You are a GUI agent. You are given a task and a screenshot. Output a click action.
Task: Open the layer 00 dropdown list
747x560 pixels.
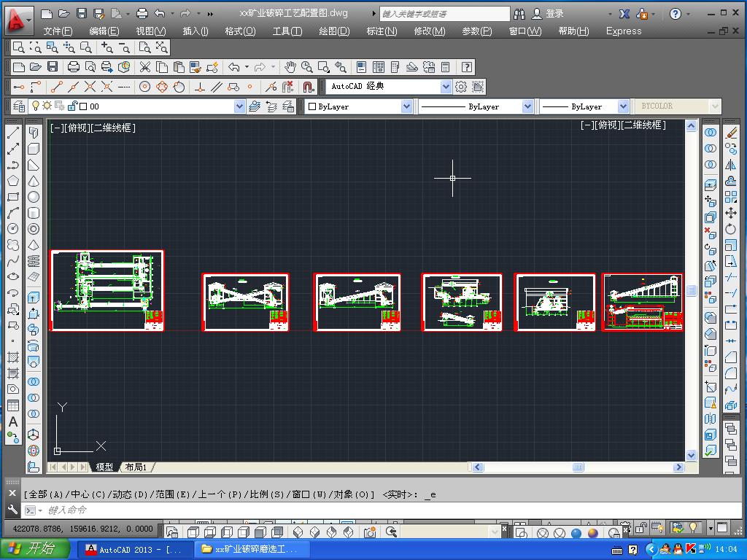click(239, 106)
